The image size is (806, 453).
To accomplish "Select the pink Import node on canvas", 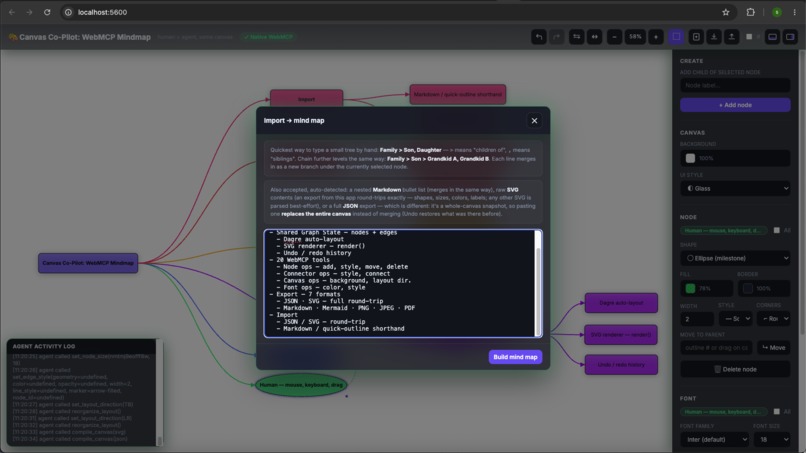I will click(306, 98).
